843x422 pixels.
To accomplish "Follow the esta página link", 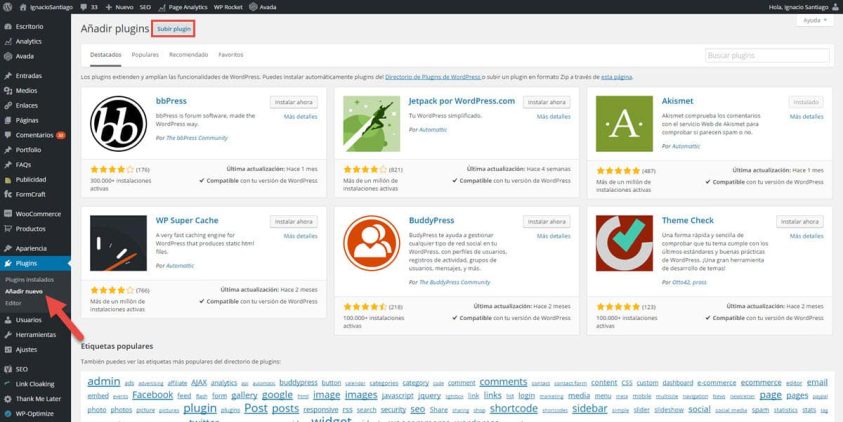I will click(x=616, y=77).
